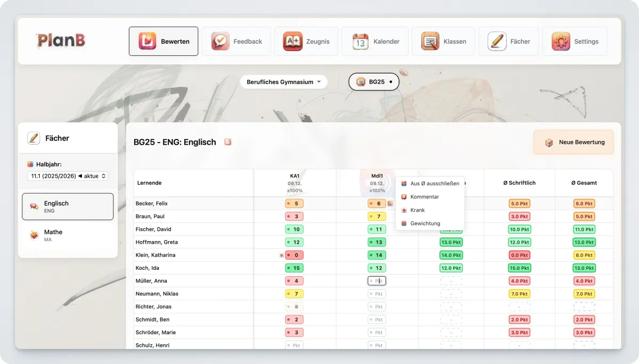Image resolution: width=639 pixels, height=364 pixels.
Task: Click the small icon beside BG25 - ENG: Englisch title
Action: click(228, 142)
